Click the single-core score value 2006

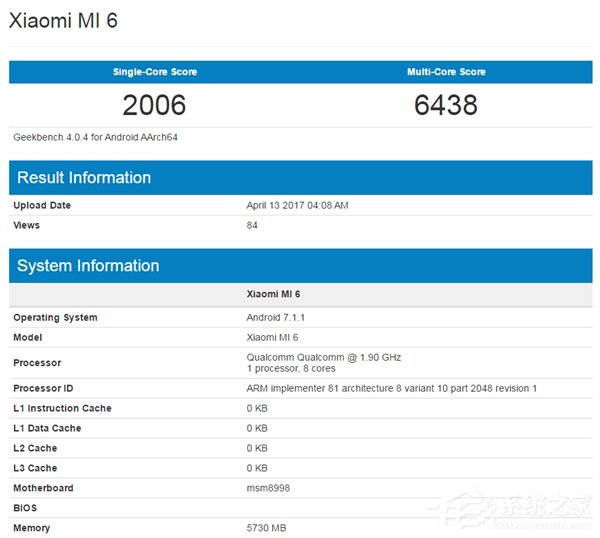(x=154, y=105)
